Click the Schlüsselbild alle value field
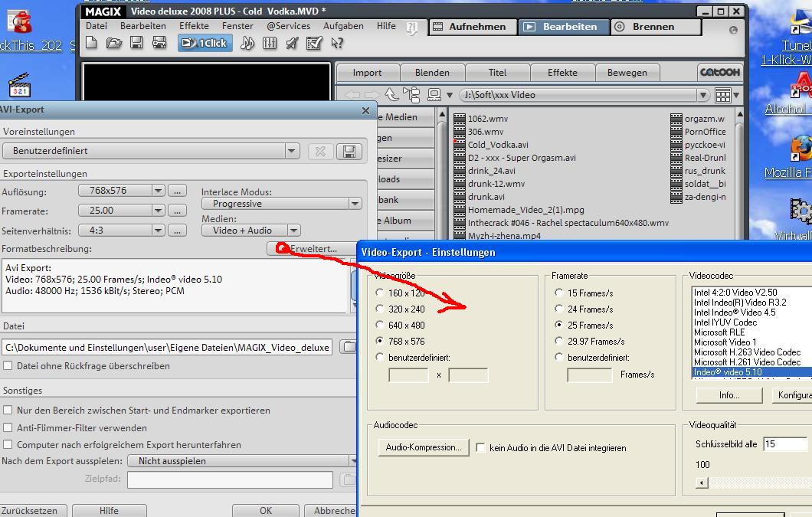This screenshot has width=812, height=517. tap(785, 444)
